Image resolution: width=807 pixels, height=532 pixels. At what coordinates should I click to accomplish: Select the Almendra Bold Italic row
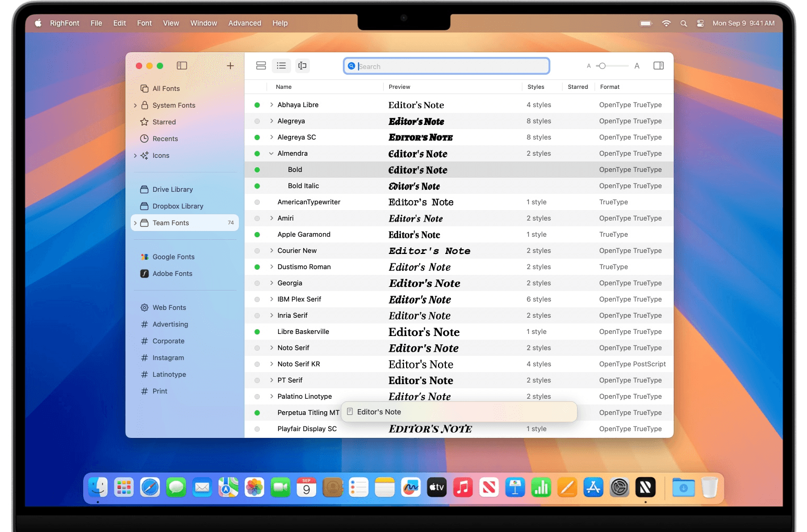[459, 186]
